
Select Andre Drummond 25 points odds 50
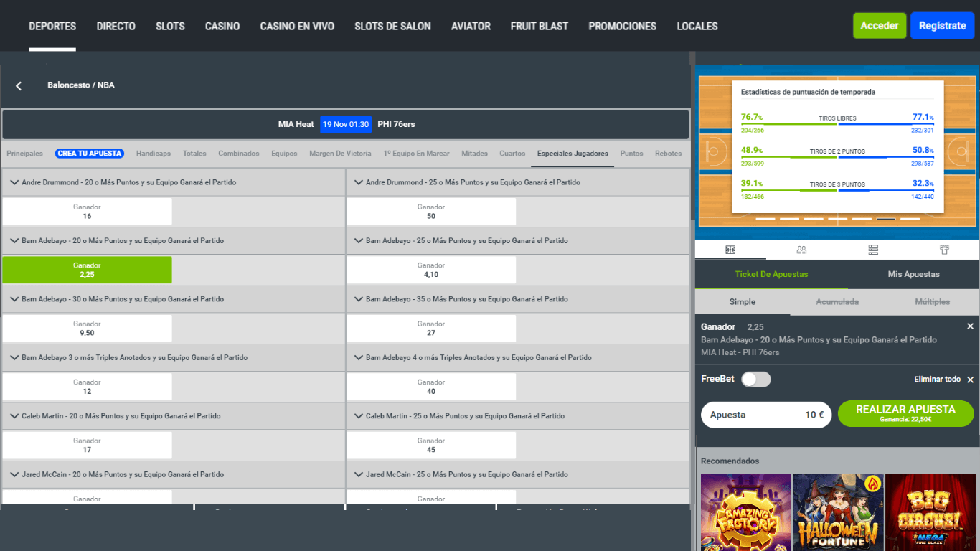431,212
